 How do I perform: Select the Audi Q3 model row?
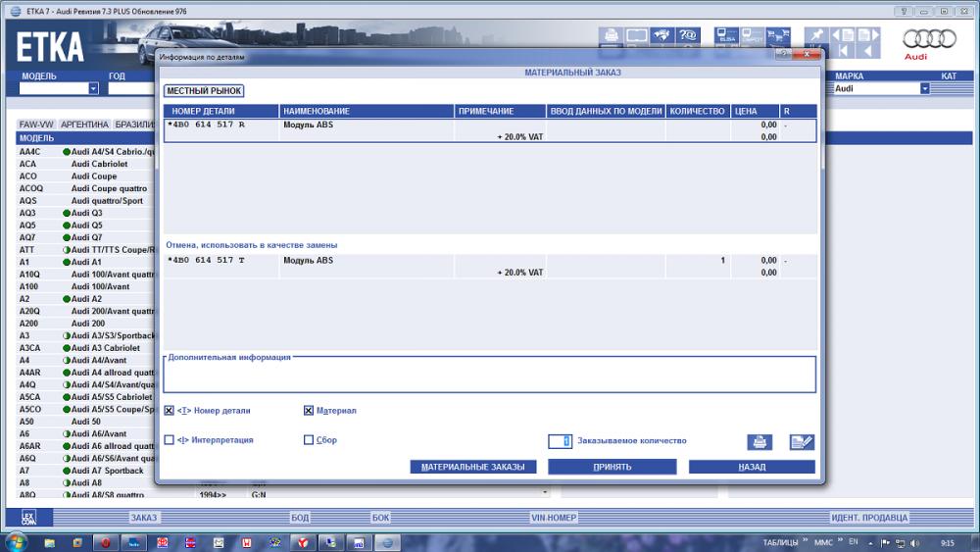click(85, 213)
